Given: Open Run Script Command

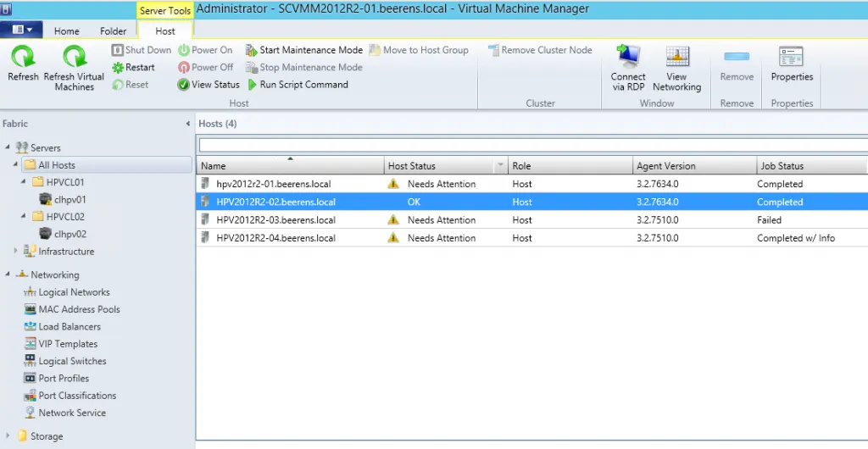Looking at the screenshot, I should (298, 85).
